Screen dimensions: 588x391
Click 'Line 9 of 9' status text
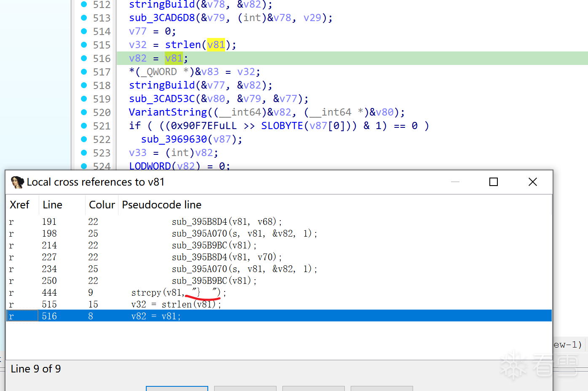[36, 369]
